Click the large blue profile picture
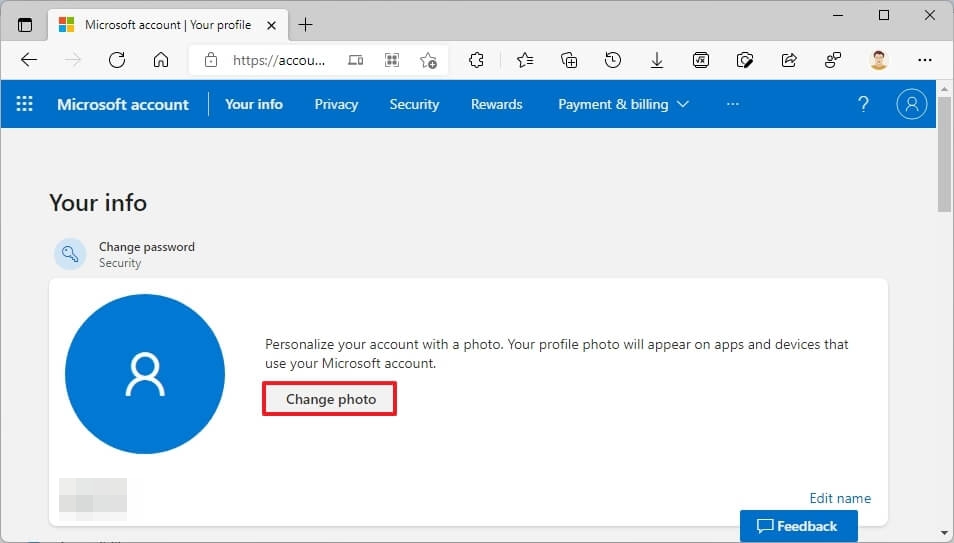Screen dimensions: 954x543 tap(145, 374)
